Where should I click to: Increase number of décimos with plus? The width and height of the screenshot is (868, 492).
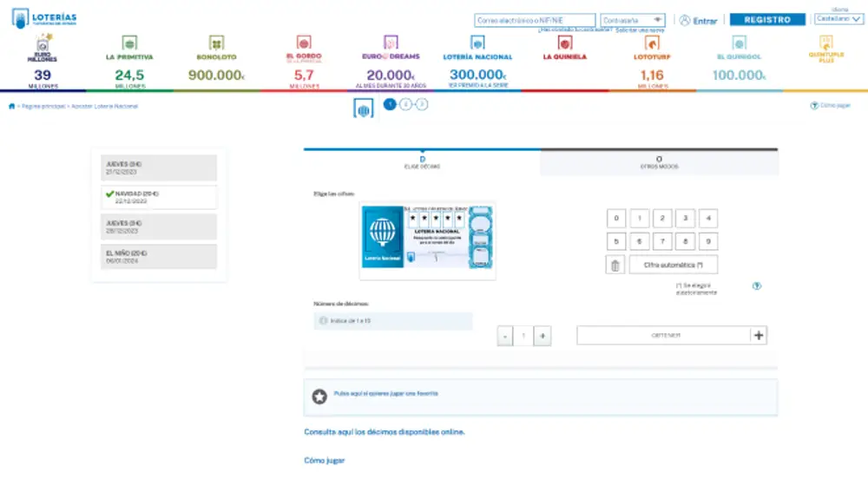[x=542, y=336]
